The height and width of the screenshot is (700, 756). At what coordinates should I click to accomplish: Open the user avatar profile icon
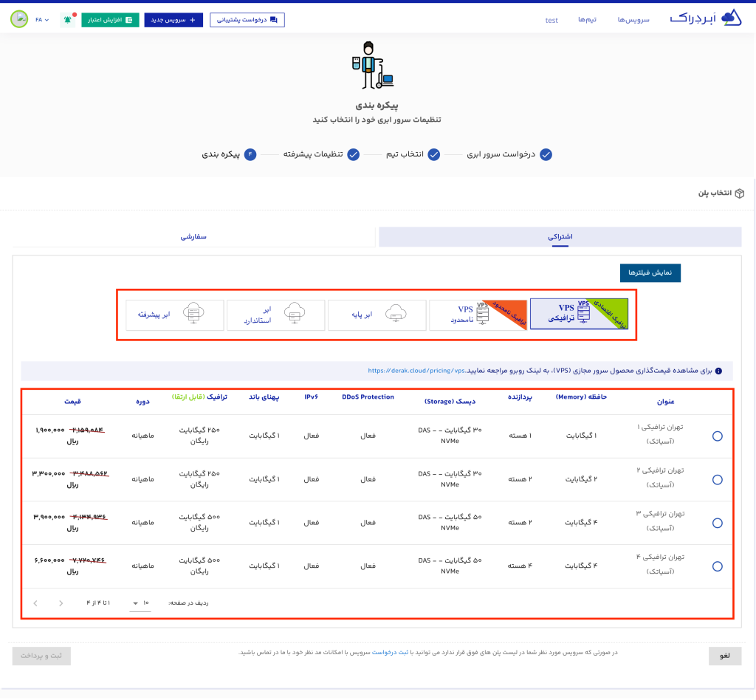tap(19, 19)
